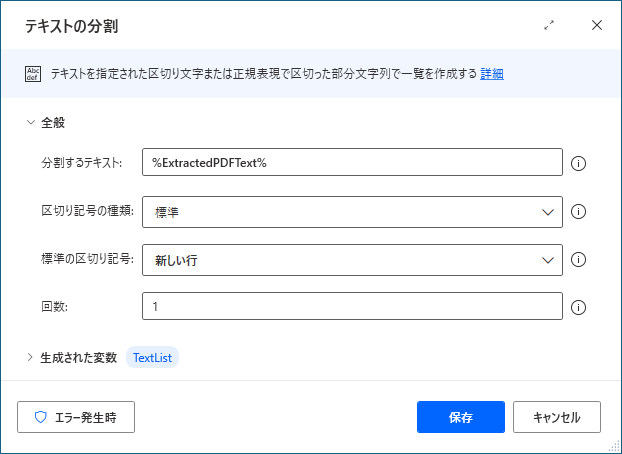This screenshot has height=454, width=622.
Task: Expand the 生成された変数 section
Action: point(31,357)
